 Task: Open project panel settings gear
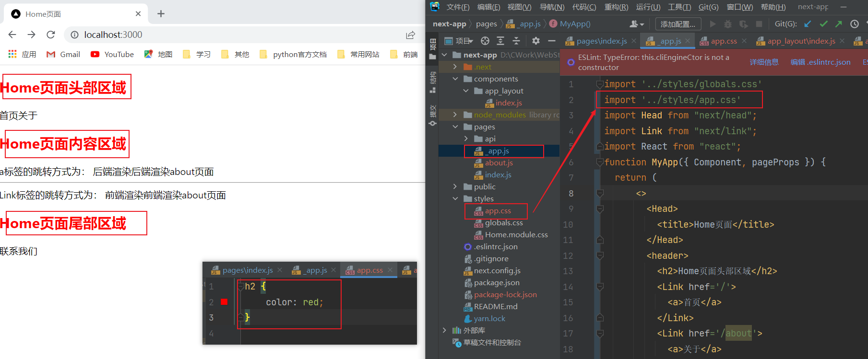pos(536,41)
